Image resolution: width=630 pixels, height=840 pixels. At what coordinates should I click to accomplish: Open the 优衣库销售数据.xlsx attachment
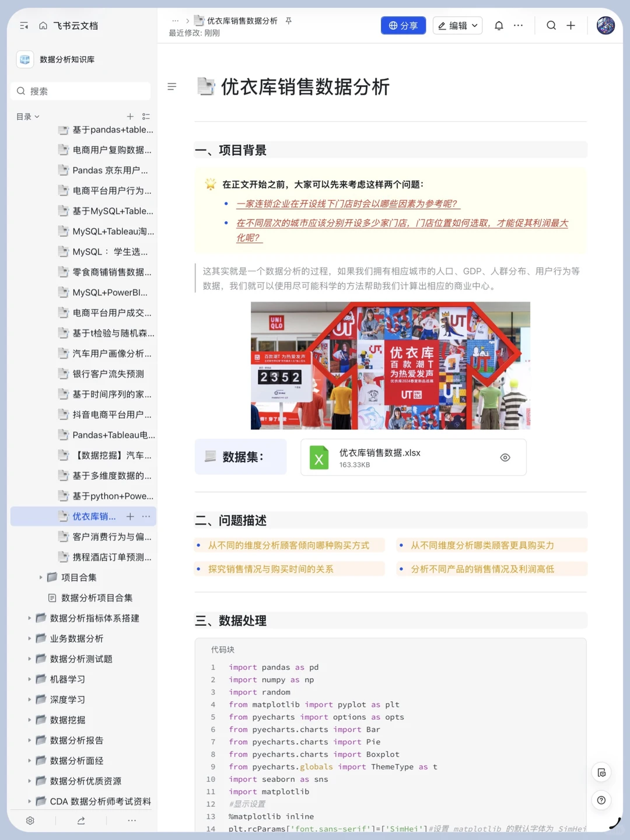pyautogui.click(x=414, y=458)
